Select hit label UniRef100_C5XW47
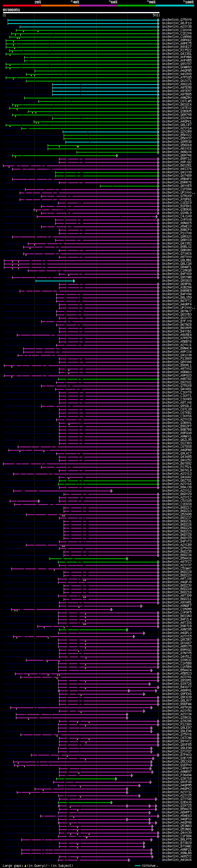197x868 pixels. 177,568
